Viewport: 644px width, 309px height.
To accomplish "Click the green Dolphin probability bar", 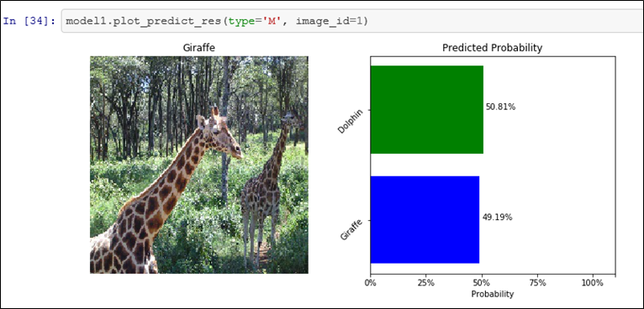I will [x=427, y=109].
